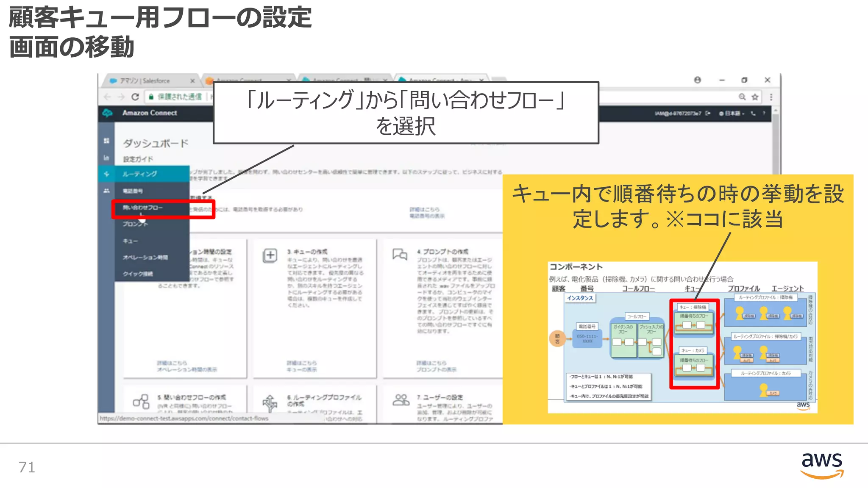Image resolution: width=868 pixels, height=488 pixels.
Task: Open the 日本語 language dropdown
Action: [x=732, y=113]
